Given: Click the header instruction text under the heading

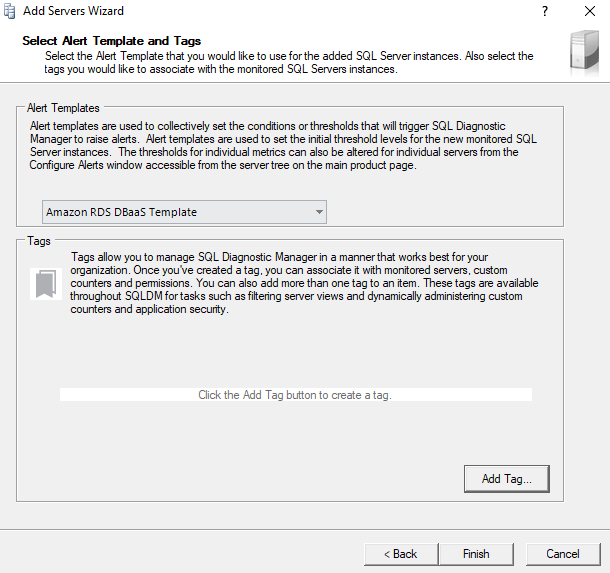Looking at the screenshot, I should [x=289, y=62].
